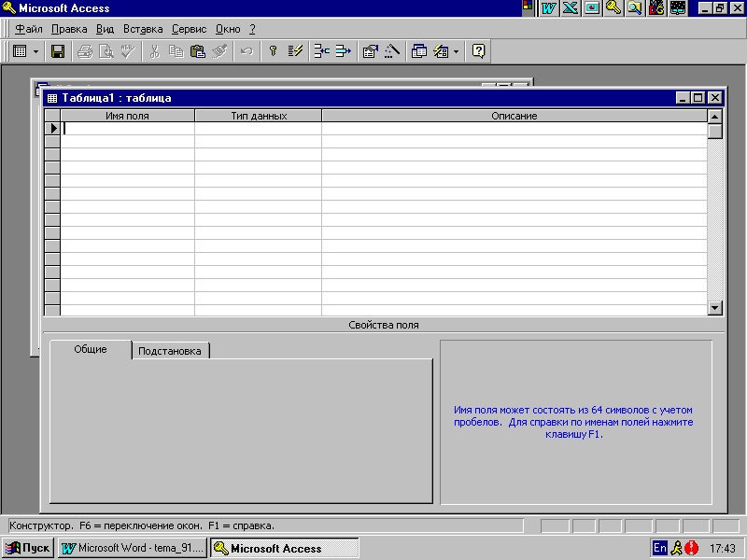Click the starry screen shortcut bar icon
This screenshot has width=747, height=560.
[678, 8]
